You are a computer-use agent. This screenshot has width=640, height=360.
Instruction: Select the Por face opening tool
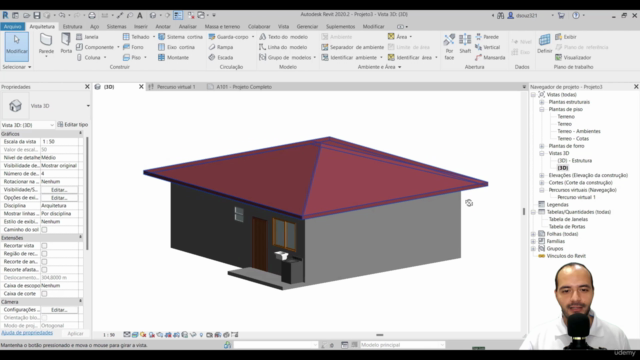pos(449,47)
